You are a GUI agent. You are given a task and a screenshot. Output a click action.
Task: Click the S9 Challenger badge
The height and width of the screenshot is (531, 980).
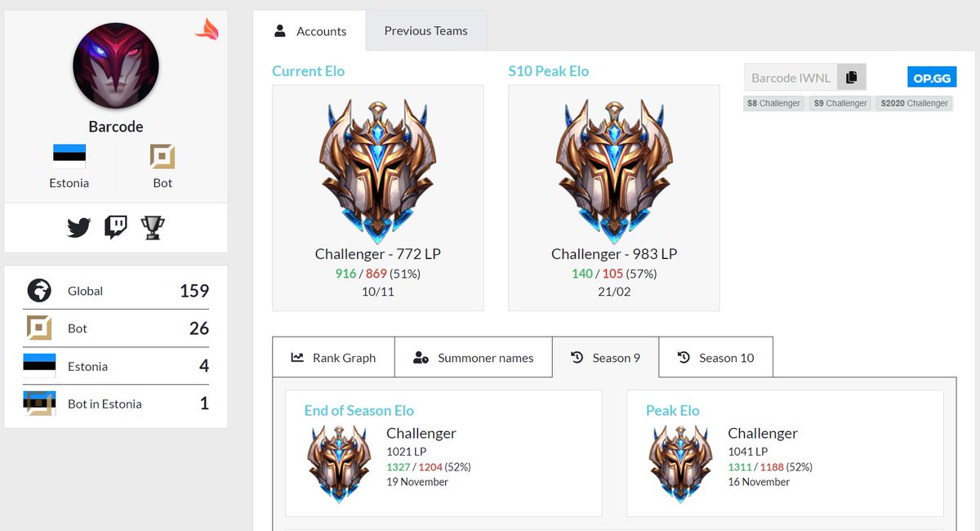(840, 103)
